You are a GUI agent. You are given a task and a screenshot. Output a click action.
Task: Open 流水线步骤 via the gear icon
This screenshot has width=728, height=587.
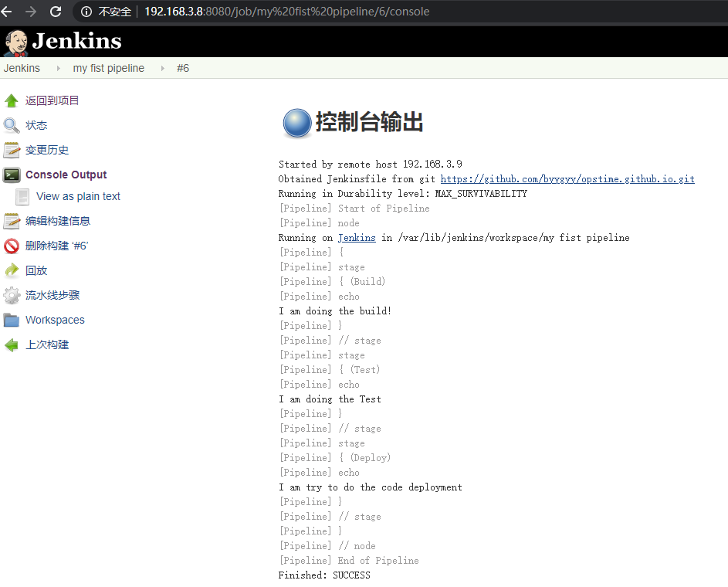pyautogui.click(x=14, y=295)
